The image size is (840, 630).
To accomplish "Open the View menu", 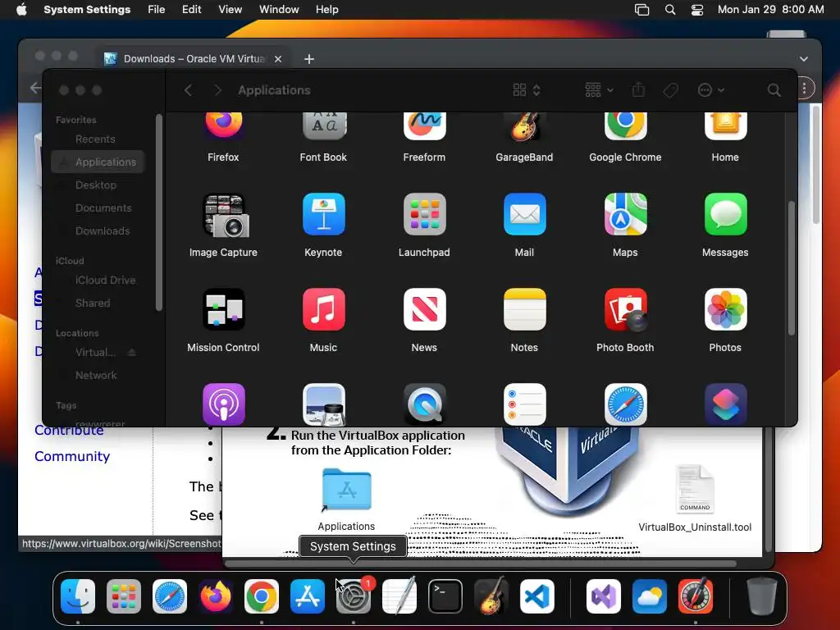I will 230,10.
